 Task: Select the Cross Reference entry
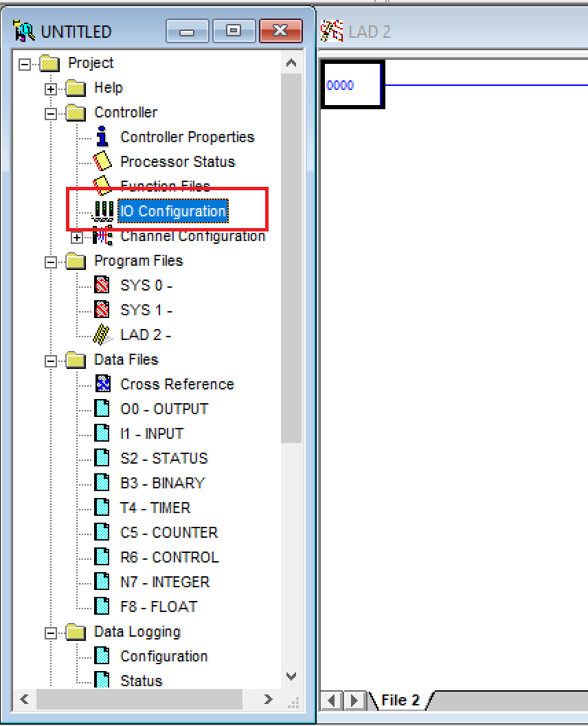coord(177,384)
